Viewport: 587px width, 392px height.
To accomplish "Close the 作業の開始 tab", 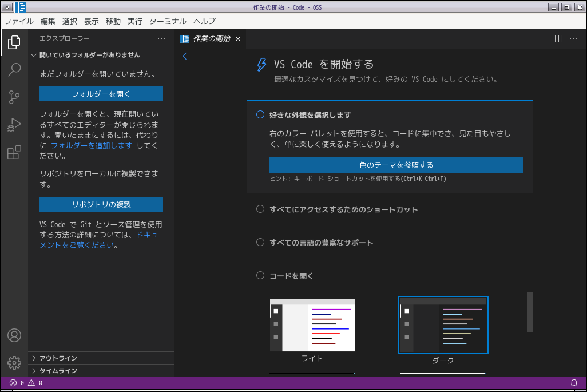I will click(238, 39).
